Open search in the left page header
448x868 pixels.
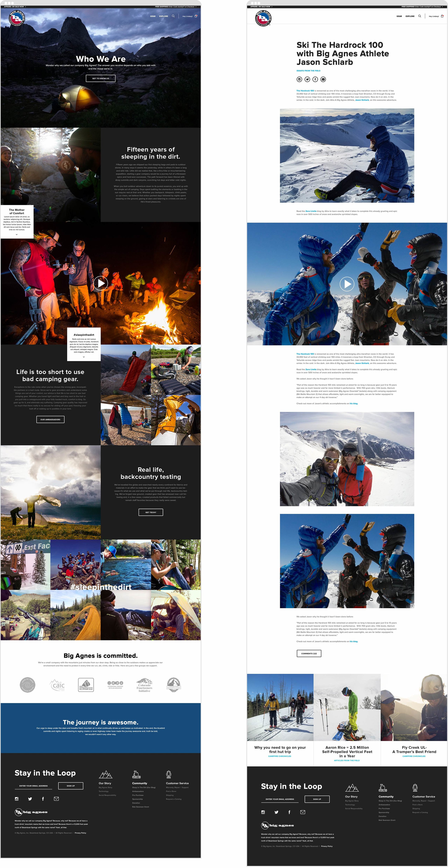[173, 16]
